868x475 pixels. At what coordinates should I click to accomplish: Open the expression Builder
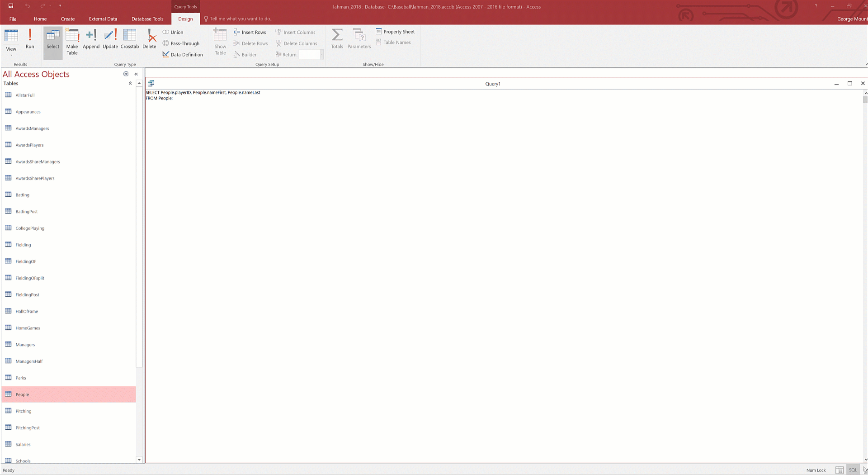[x=245, y=54]
